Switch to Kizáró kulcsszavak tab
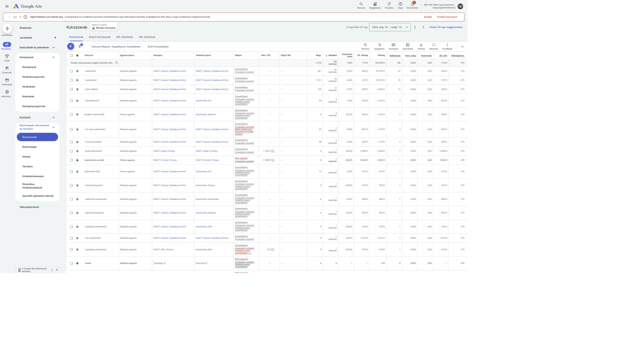The width and height of the screenshot is (623, 364). click(100, 37)
